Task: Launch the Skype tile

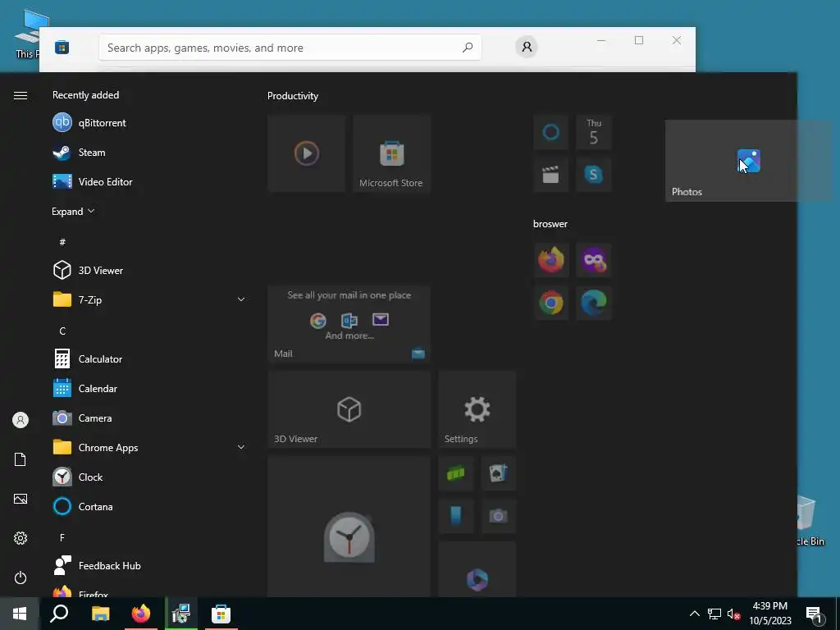Action: click(x=594, y=175)
